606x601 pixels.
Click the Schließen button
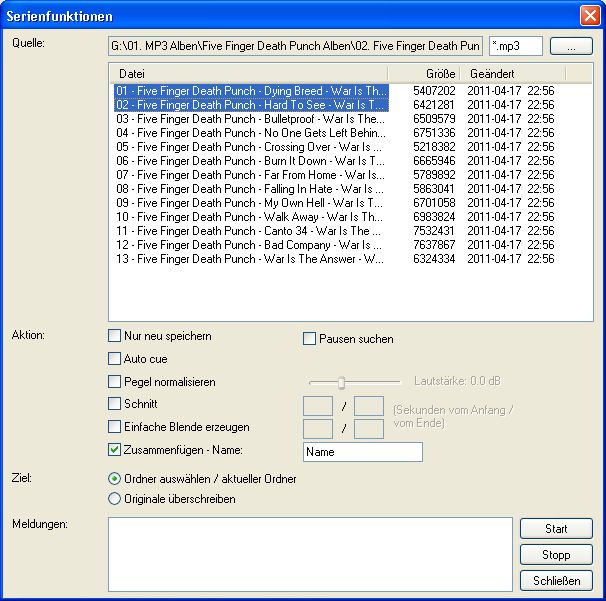(556, 581)
